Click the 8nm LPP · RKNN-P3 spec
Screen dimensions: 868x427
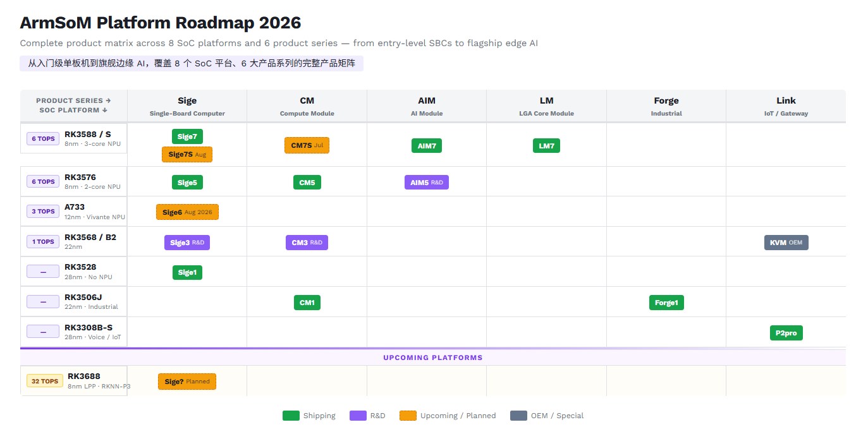pos(99,386)
